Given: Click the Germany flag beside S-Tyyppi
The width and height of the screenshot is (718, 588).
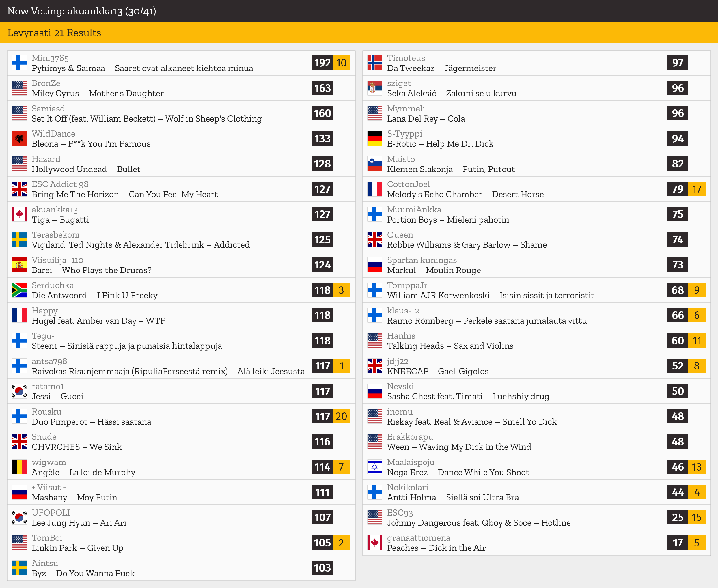Looking at the screenshot, I should point(374,139).
